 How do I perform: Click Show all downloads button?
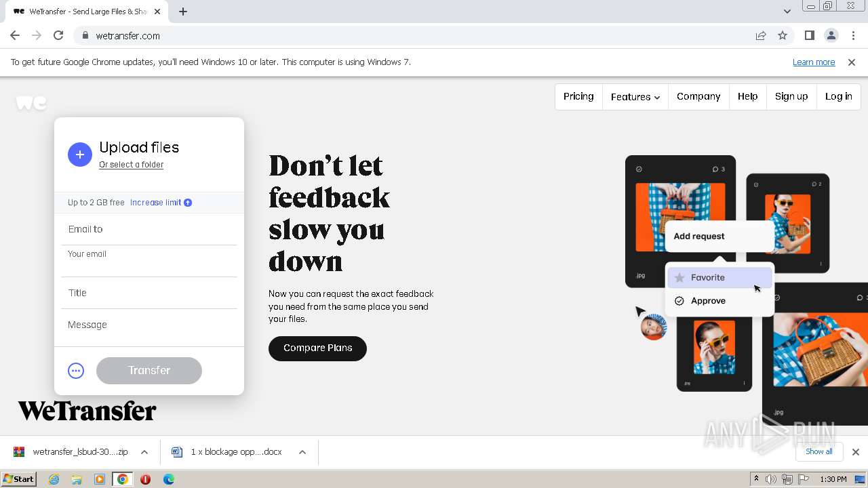pyautogui.click(x=818, y=451)
